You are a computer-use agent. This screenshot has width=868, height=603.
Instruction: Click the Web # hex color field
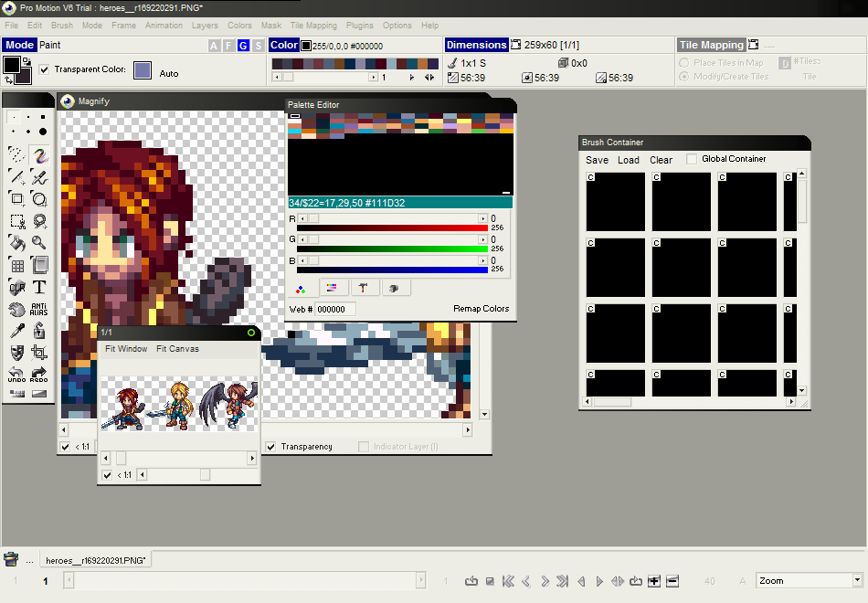pyautogui.click(x=334, y=310)
